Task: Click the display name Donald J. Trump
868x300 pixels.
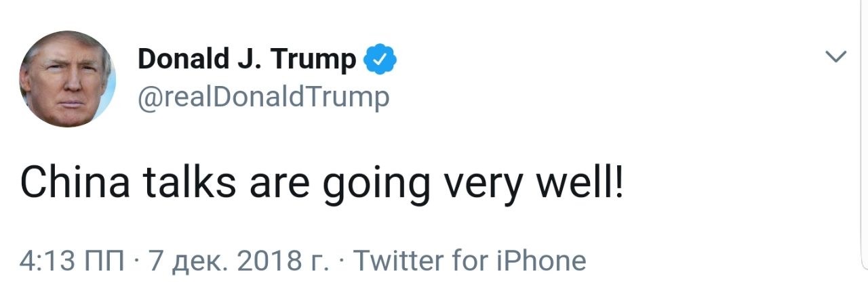Action: [246, 60]
